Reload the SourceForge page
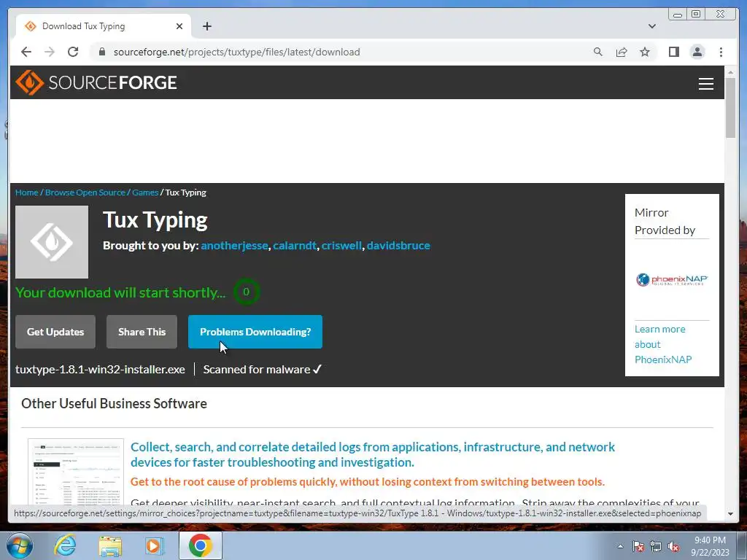Screen dimensions: 747x560 pyautogui.click(x=73, y=52)
